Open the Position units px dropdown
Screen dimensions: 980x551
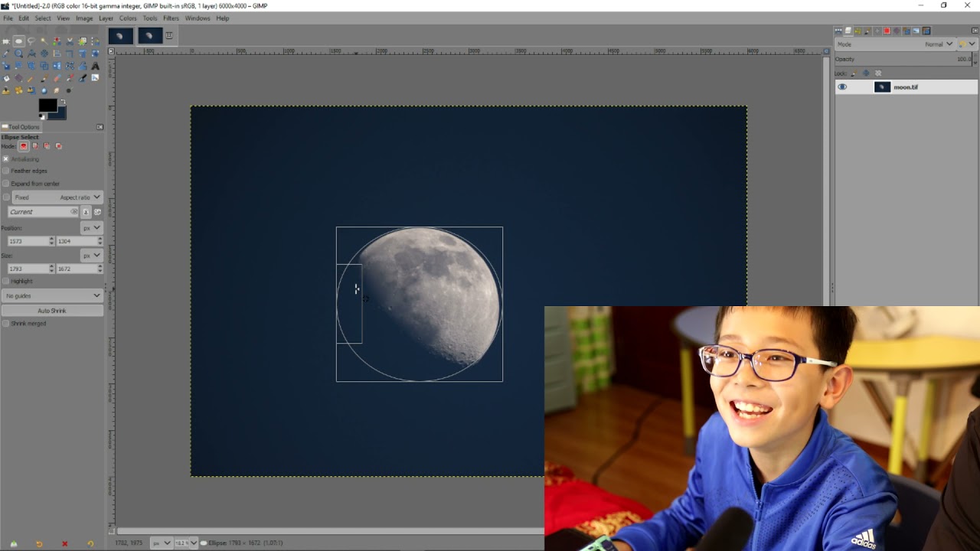click(x=91, y=227)
